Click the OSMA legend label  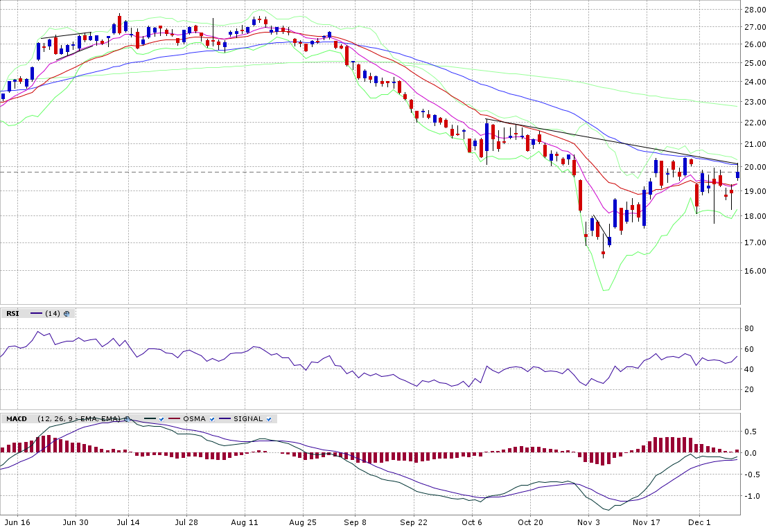(195, 419)
